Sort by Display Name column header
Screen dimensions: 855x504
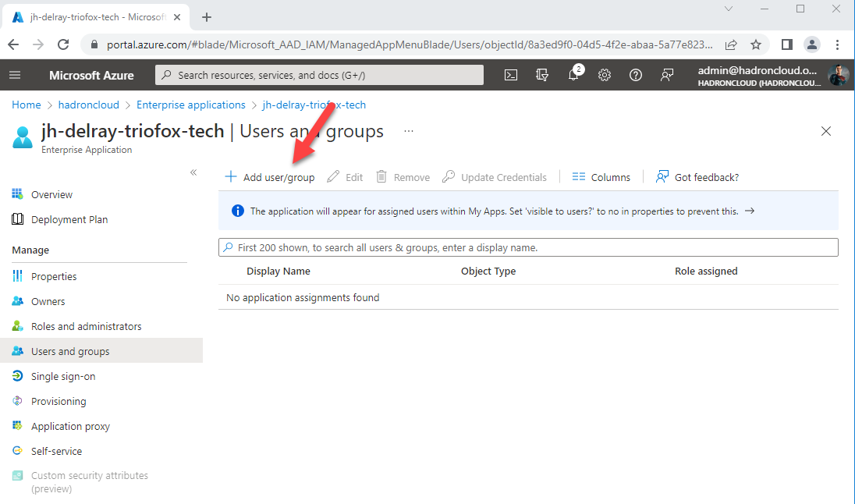(x=278, y=271)
